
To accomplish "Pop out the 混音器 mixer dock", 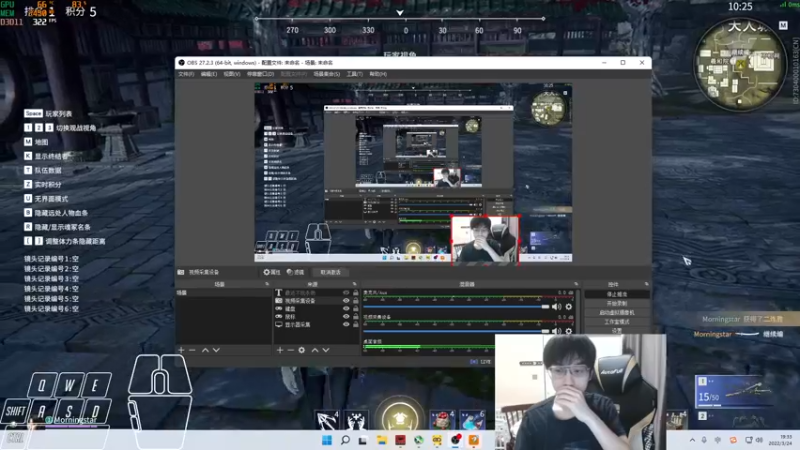I will [x=576, y=284].
